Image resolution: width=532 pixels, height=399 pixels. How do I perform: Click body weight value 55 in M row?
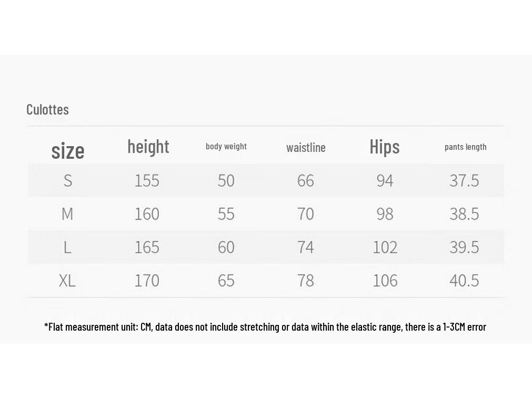pyautogui.click(x=226, y=214)
